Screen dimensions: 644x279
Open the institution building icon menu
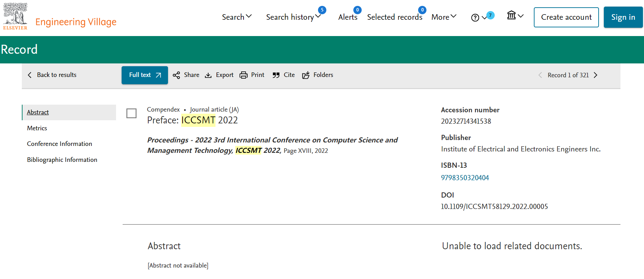click(511, 15)
